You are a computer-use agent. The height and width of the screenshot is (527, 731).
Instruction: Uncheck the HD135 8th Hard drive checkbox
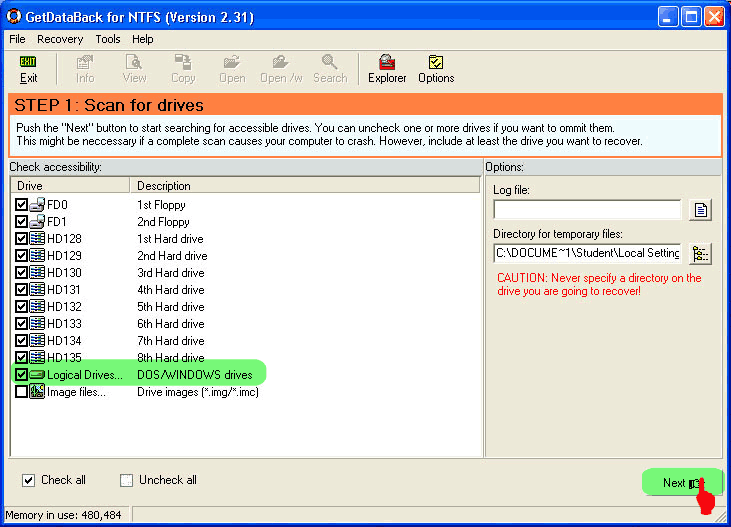(x=21, y=357)
